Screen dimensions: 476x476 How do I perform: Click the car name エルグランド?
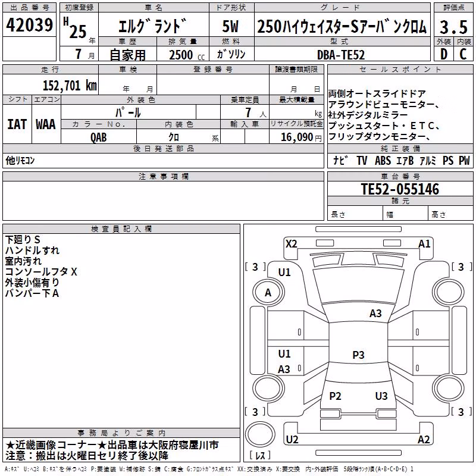point(152,27)
